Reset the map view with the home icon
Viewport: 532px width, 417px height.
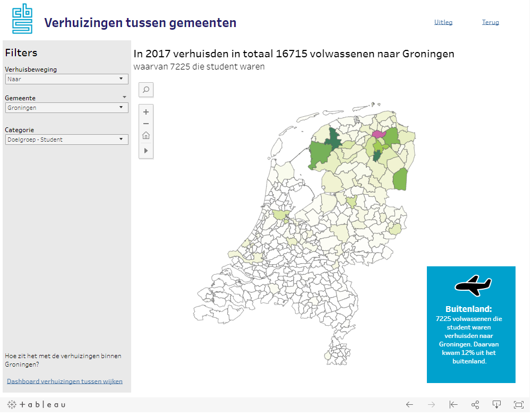[146, 136]
